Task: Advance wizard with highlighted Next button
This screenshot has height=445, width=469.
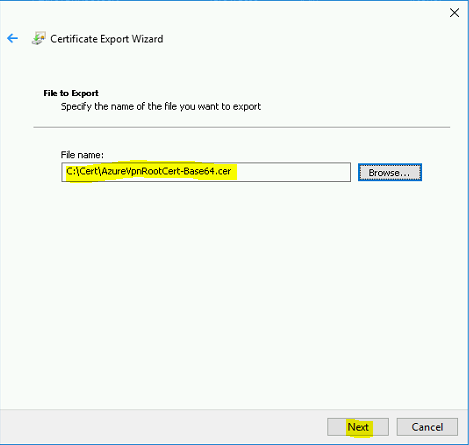Action: pos(358,427)
